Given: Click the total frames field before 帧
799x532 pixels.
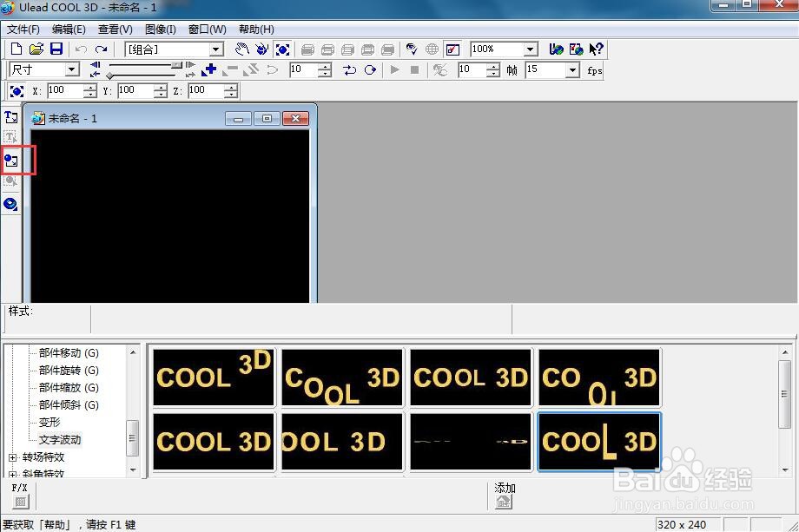Looking at the screenshot, I should pos(472,69).
